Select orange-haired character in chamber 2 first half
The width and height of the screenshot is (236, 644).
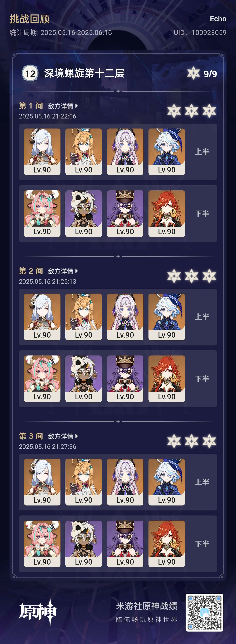point(84,317)
